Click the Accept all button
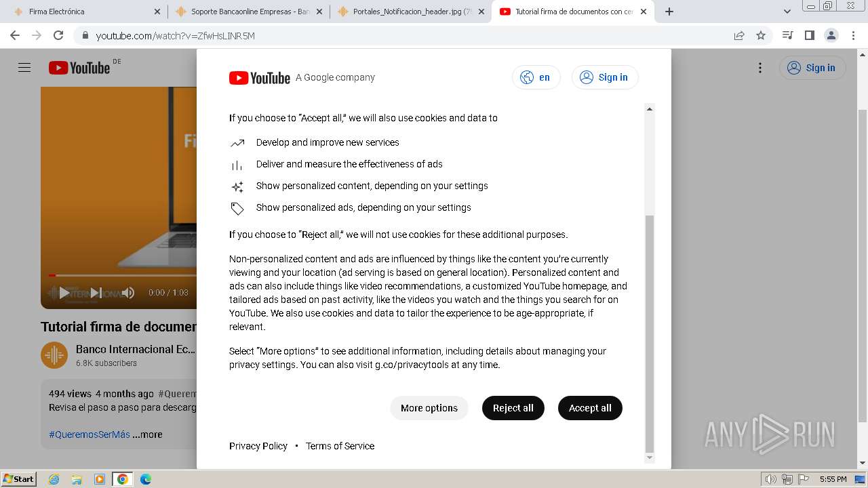The image size is (868, 488). coord(590,408)
